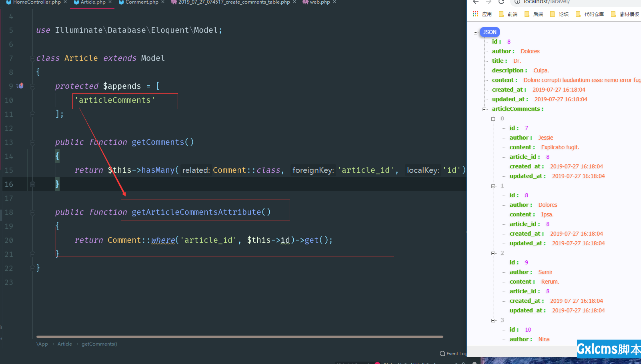Reload the browser page
Image resolution: width=641 pixels, height=364 pixels.
tap(501, 2)
